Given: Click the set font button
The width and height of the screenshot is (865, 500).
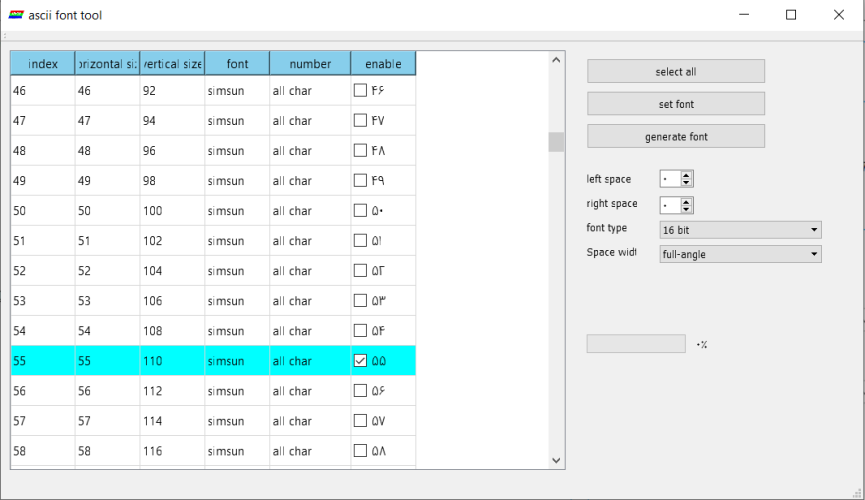Looking at the screenshot, I should point(675,104).
